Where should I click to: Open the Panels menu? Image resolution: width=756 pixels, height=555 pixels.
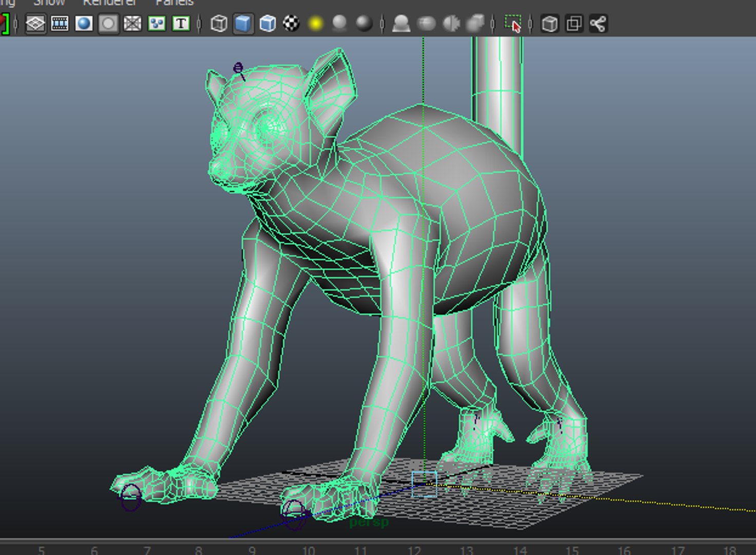pos(175,3)
